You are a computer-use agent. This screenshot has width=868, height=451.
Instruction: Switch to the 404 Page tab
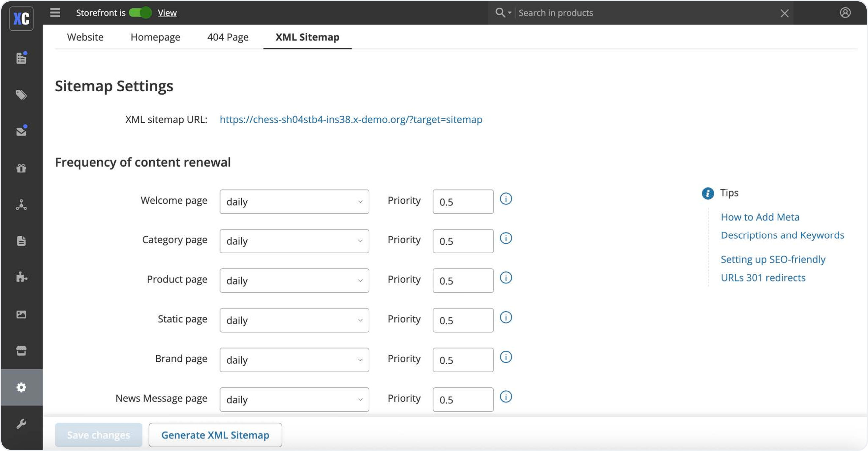228,37
